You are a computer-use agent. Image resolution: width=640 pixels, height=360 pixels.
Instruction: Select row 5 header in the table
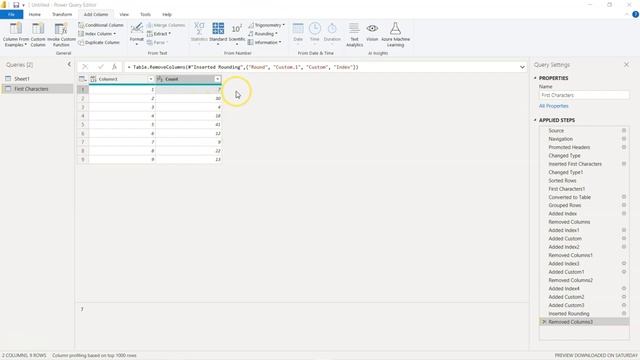pos(83,124)
